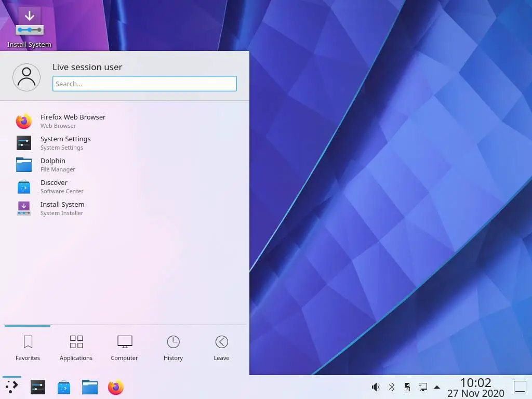This screenshot has height=399, width=532.
Task: Click the launcher search field
Action: (144, 84)
